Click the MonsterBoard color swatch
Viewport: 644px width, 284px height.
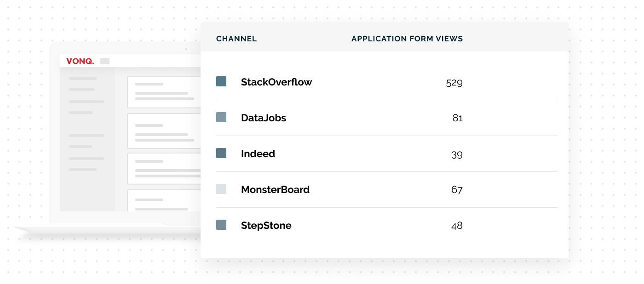pyautogui.click(x=221, y=189)
